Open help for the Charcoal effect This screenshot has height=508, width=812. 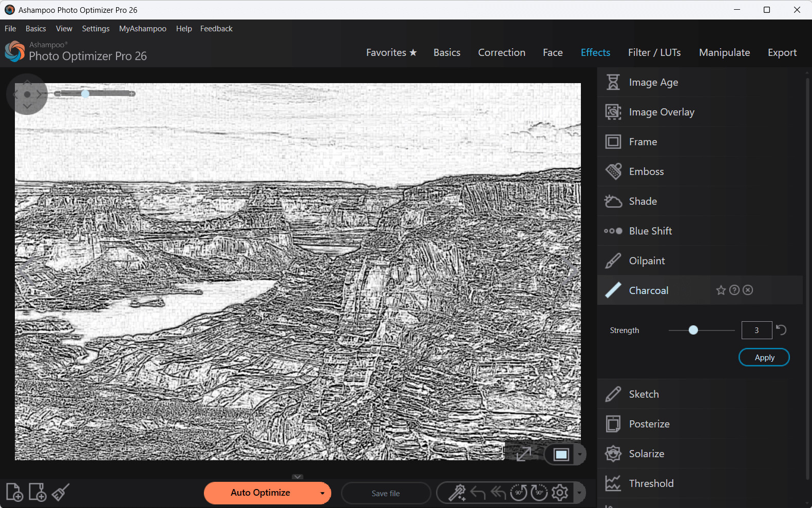(x=734, y=290)
